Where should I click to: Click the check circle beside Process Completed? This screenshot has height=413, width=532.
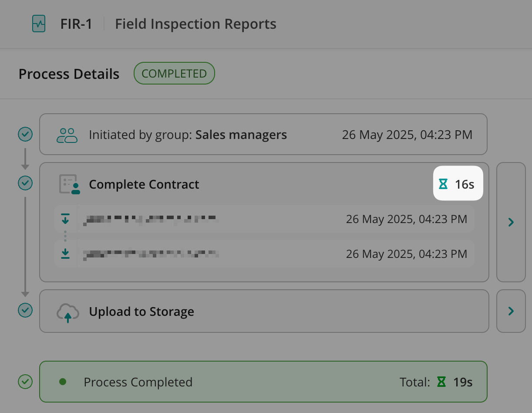click(25, 382)
